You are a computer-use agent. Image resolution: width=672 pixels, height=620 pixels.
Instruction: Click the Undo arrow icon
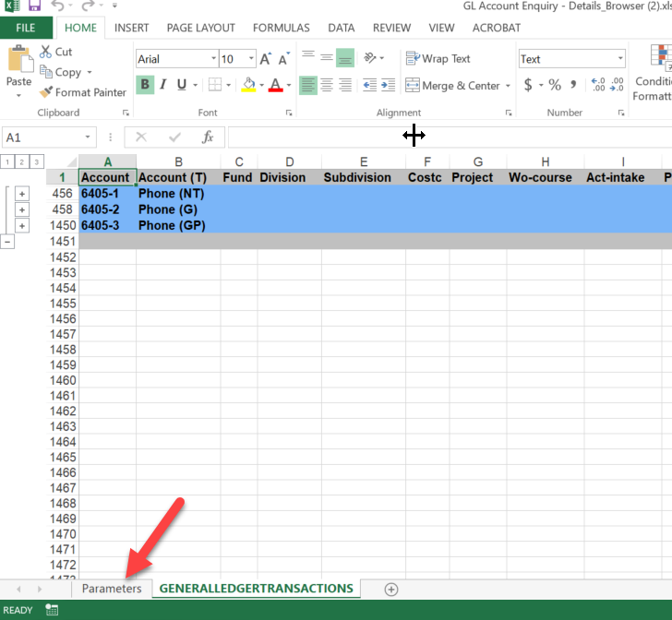click(x=58, y=6)
